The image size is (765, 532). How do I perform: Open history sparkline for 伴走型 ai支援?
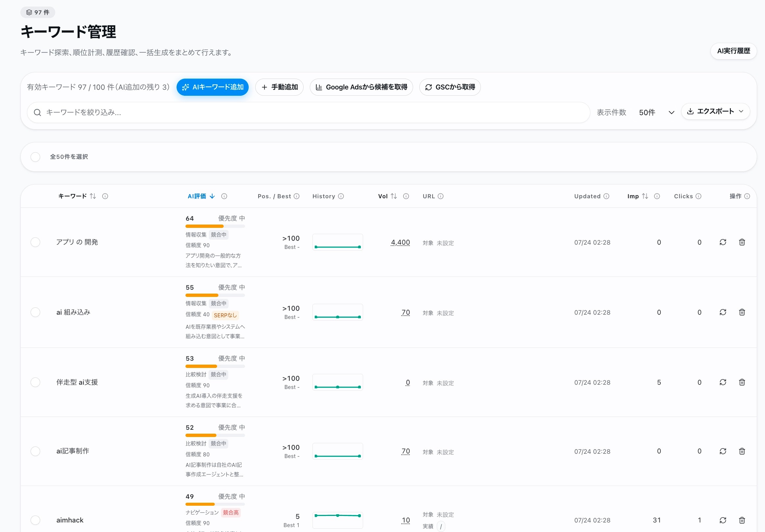337,382
